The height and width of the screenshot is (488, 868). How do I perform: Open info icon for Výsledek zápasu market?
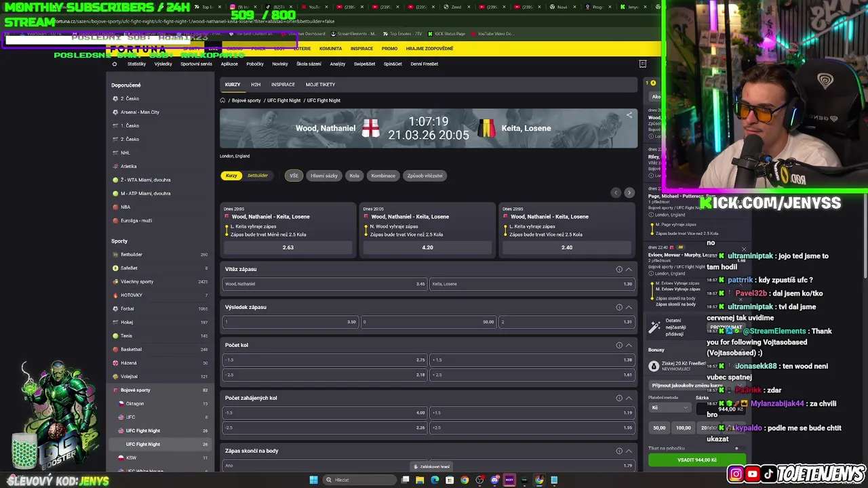[x=619, y=307]
